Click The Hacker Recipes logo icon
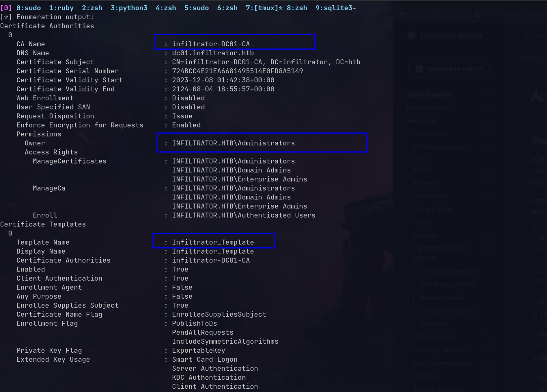This screenshot has width=547, height=392. (x=411, y=36)
